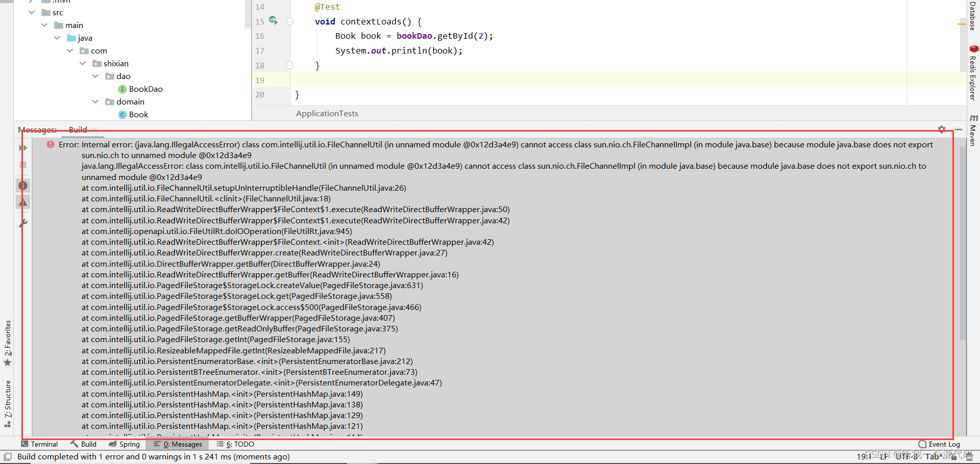Collapse the domain package node

point(95,101)
